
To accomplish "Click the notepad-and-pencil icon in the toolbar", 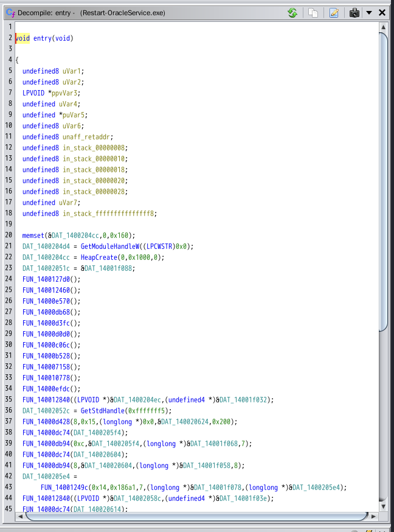I will [334, 13].
